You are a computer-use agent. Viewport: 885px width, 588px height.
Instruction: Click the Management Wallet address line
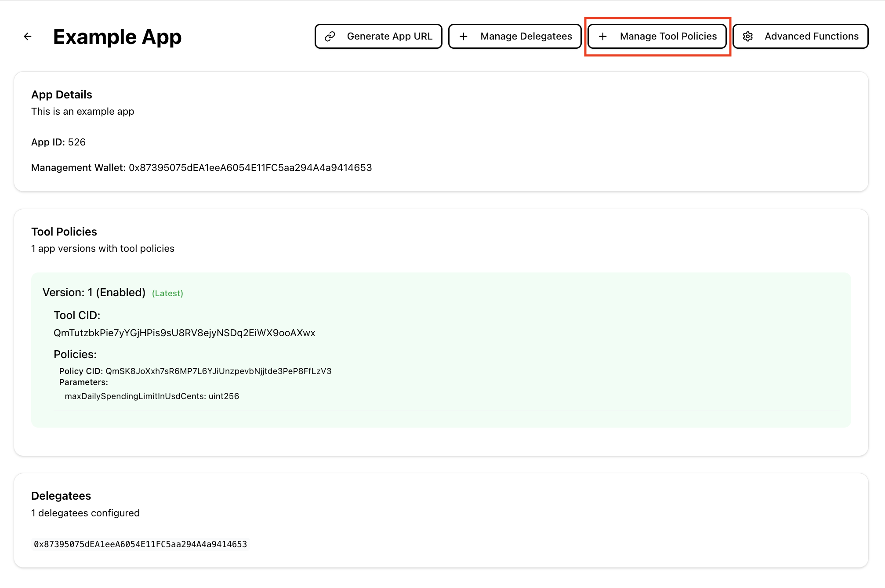(201, 168)
